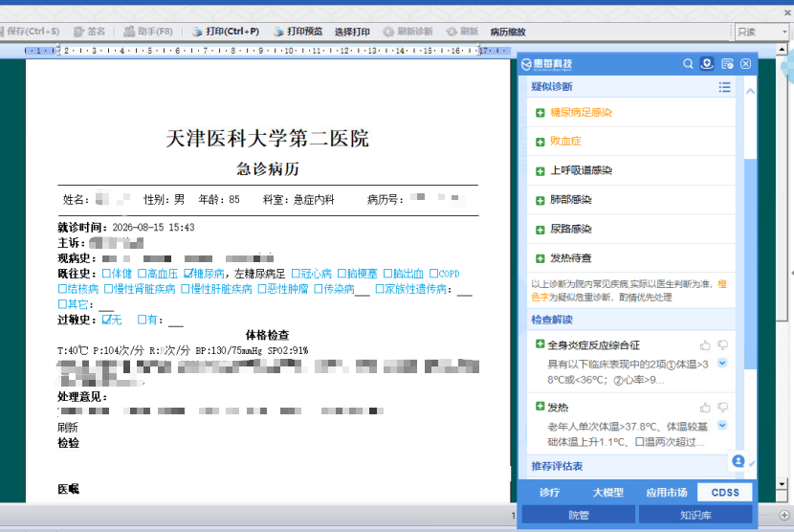Click 病历缩放 record zoom
The image size is (794, 532).
(x=508, y=32)
